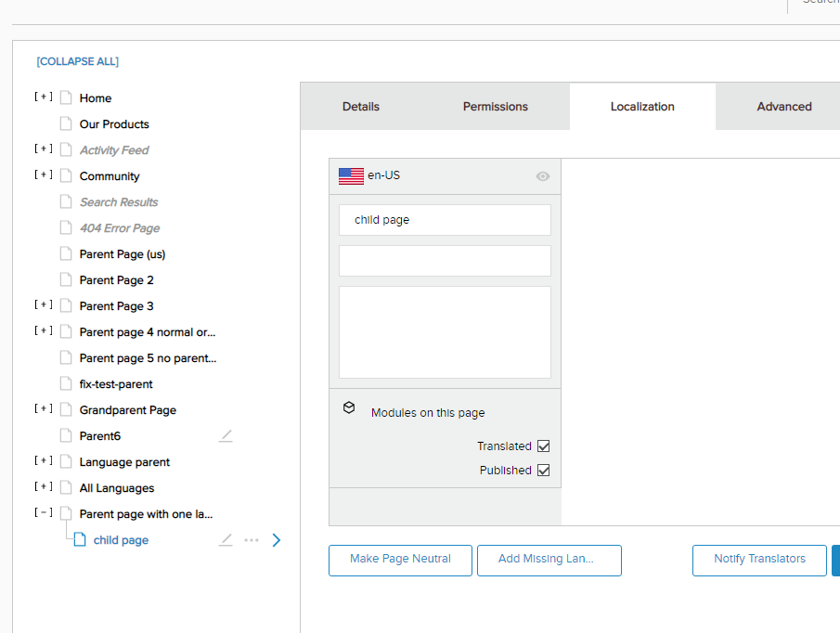Open the ellipsis menu for child page
The width and height of the screenshot is (840, 633).
click(x=251, y=540)
